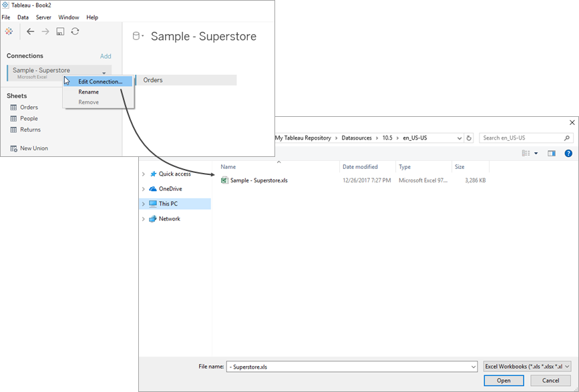Screen dimensions: 579x392
Task: Open the Data menu
Action: pos(23,17)
